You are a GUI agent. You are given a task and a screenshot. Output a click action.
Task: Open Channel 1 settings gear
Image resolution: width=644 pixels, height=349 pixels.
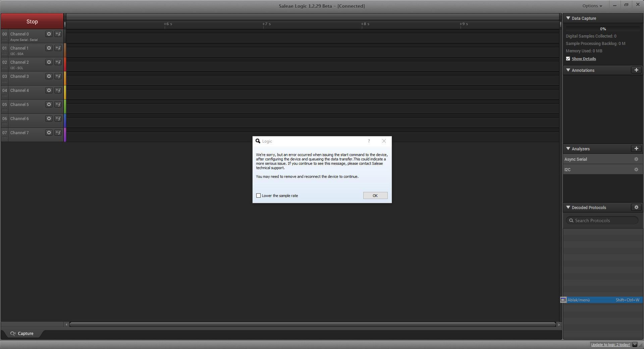(49, 48)
